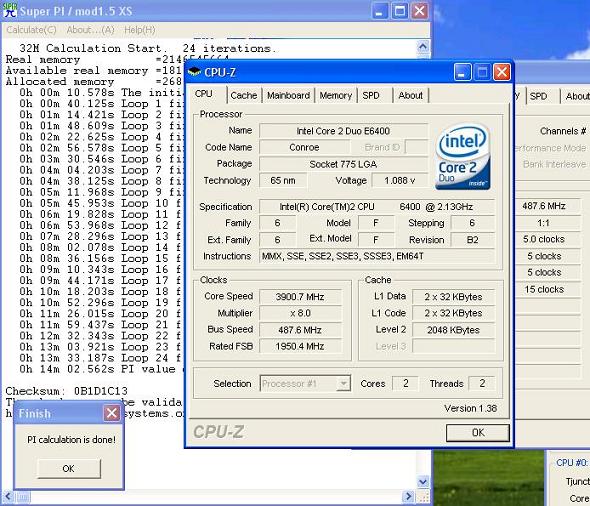Click 15 clocks value in background CPU-Z
The height and width of the screenshot is (506, 590).
(x=544, y=289)
